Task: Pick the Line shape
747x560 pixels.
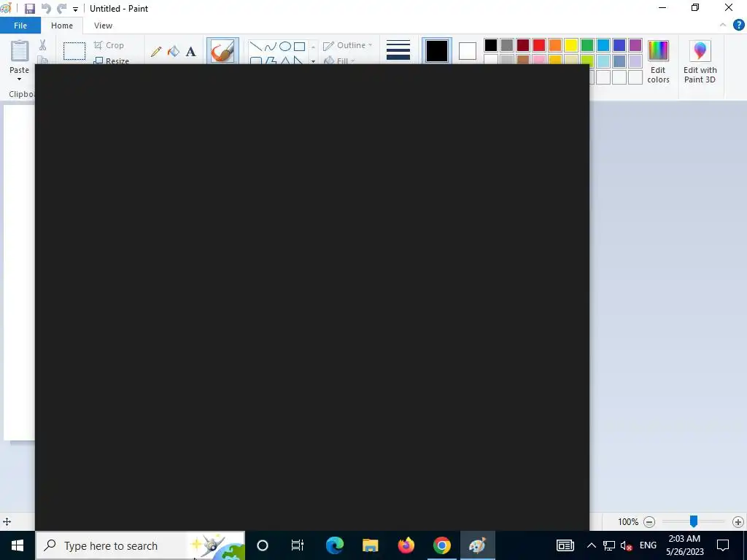Action: (x=256, y=46)
